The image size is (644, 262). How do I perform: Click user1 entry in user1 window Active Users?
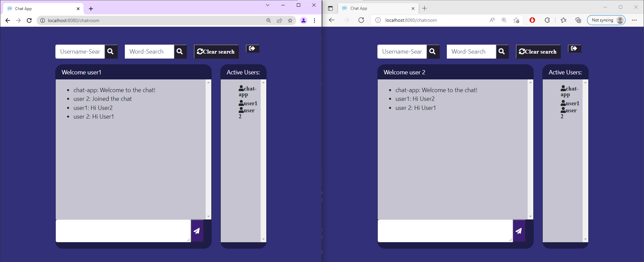click(248, 103)
